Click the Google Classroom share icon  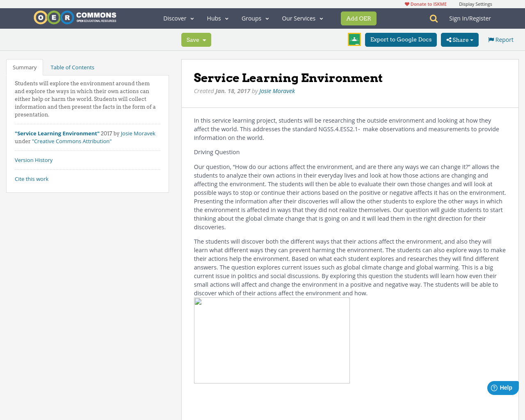[354, 39]
